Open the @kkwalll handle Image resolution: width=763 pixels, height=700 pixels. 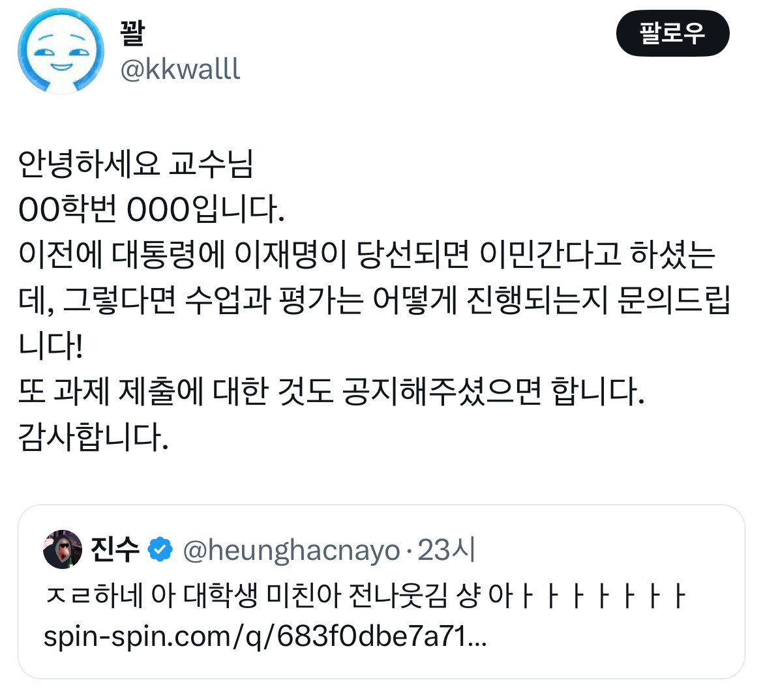point(180,69)
